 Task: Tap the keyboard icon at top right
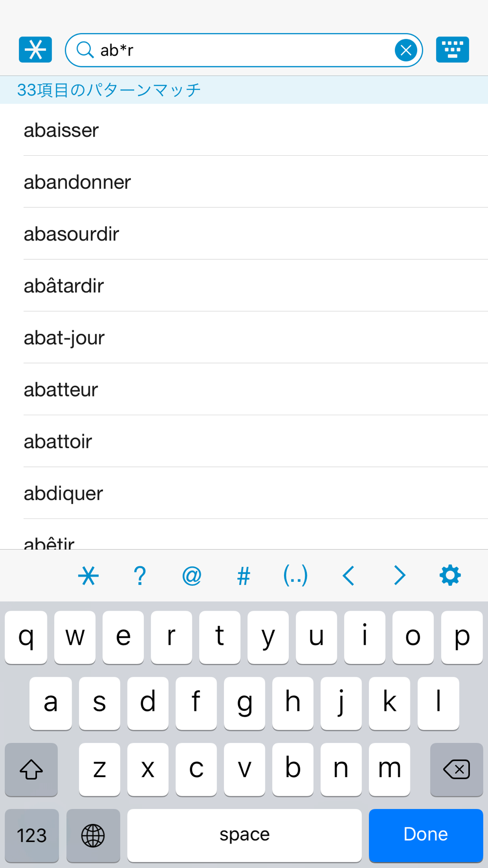pos(452,50)
